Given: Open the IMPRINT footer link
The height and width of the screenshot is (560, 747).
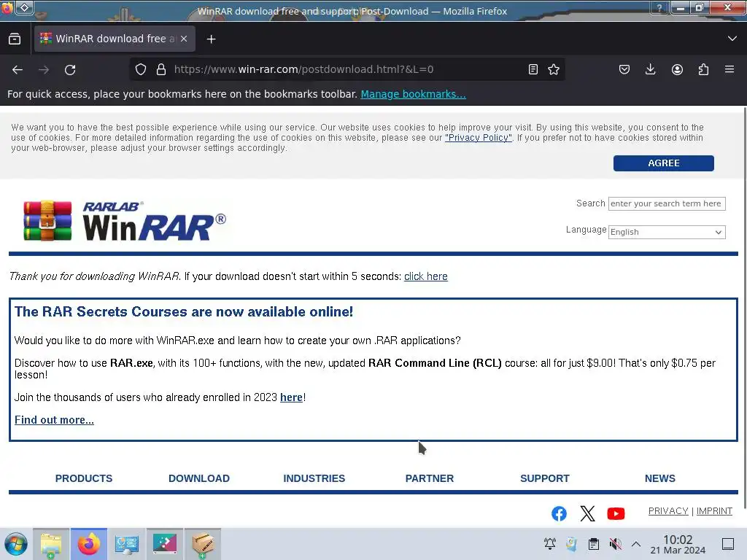Looking at the screenshot, I should pos(714,511).
